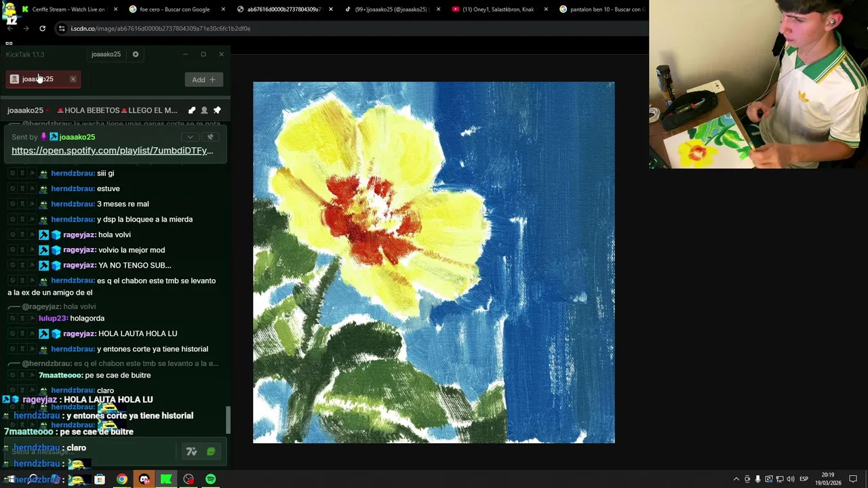The image size is (868, 488).
Task: Switch to YouTube Oney1 browser tab
Action: (x=498, y=9)
